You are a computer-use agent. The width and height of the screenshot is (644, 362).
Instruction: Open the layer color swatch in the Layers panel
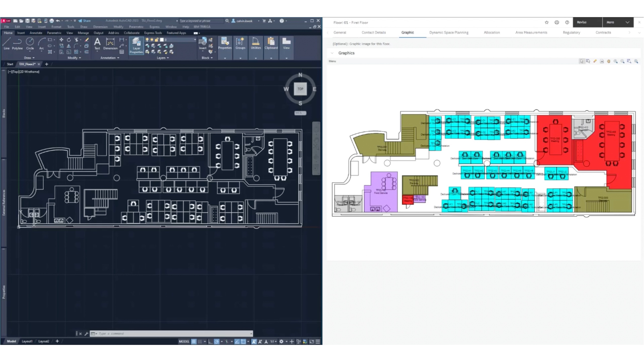[x=162, y=40]
